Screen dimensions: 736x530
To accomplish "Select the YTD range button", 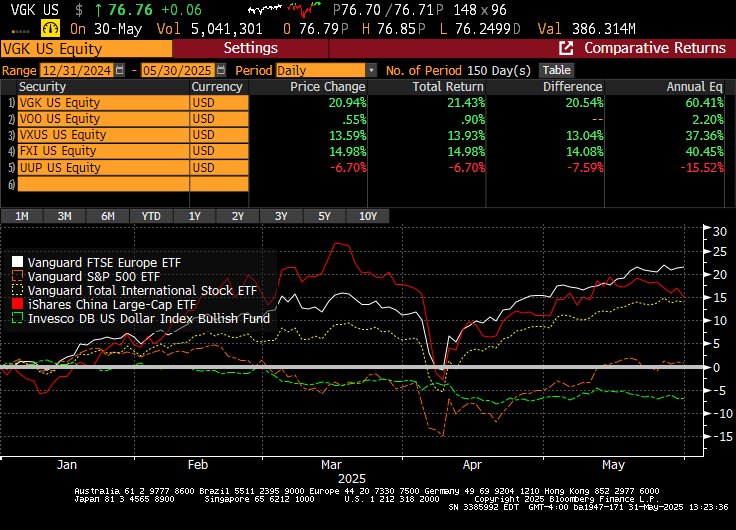I will pos(151,216).
